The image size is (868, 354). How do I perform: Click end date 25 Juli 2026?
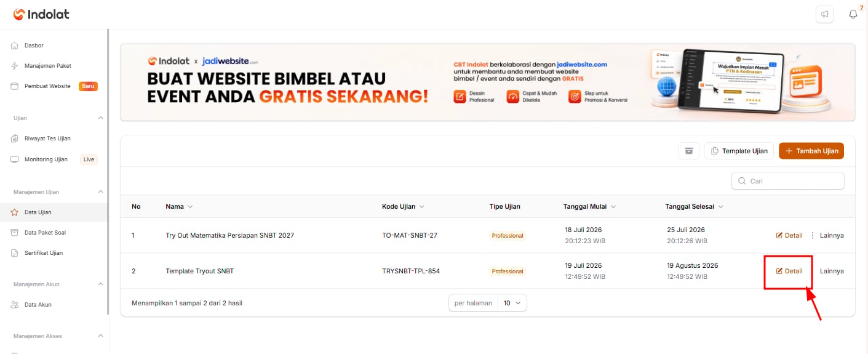685,230
